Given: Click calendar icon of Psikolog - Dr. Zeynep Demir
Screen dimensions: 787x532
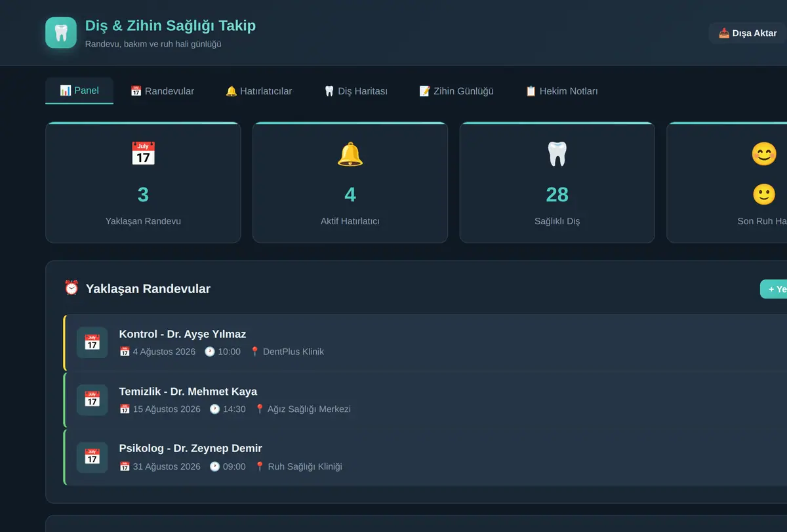Looking at the screenshot, I should (92, 457).
